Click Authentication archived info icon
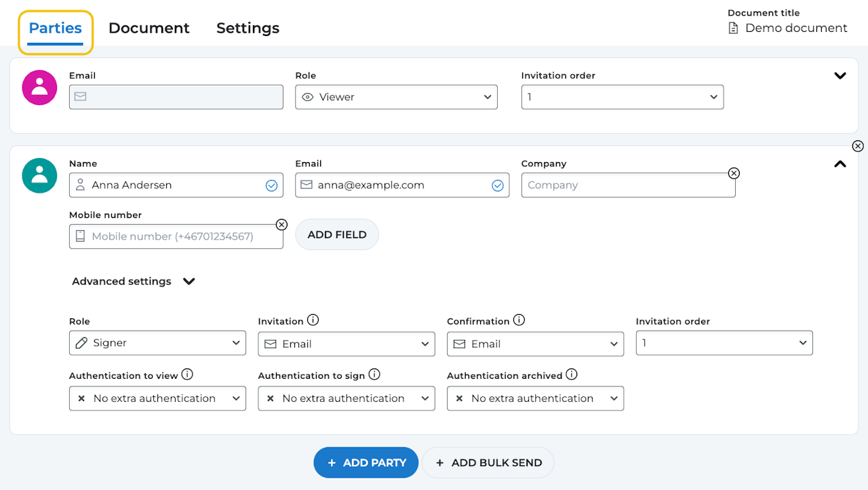Screen dimensions: 868x490 572,375
